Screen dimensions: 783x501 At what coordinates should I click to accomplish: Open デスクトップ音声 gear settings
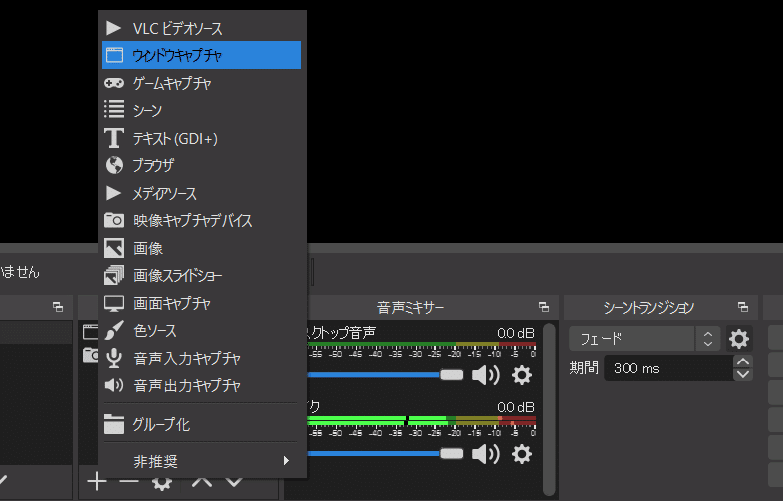[522, 375]
